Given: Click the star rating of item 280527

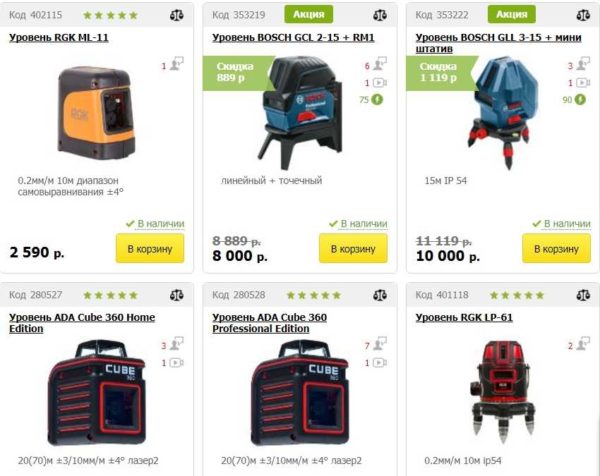Looking at the screenshot, I should pos(111,295).
